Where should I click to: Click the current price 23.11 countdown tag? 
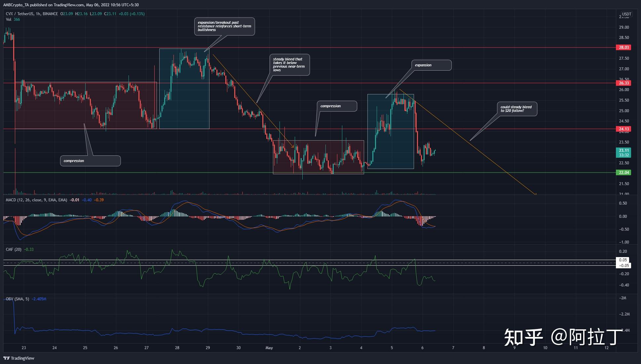(623, 152)
